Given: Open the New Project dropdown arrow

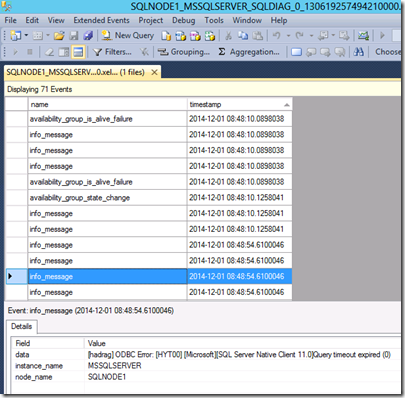Looking at the screenshot, I should pos(26,35).
